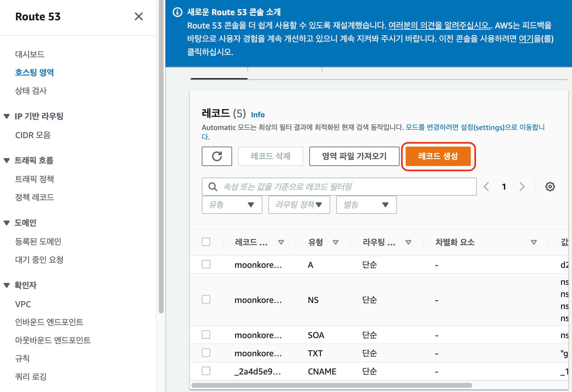Sort by the 유형 column arrow
572x392 pixels.
[x=335, y=242]
